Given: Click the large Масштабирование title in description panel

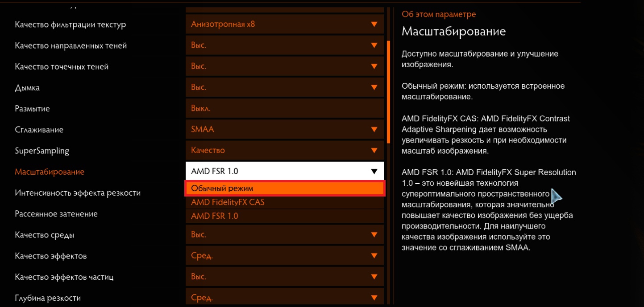Looking at the screenshot, I should [454, 32].
